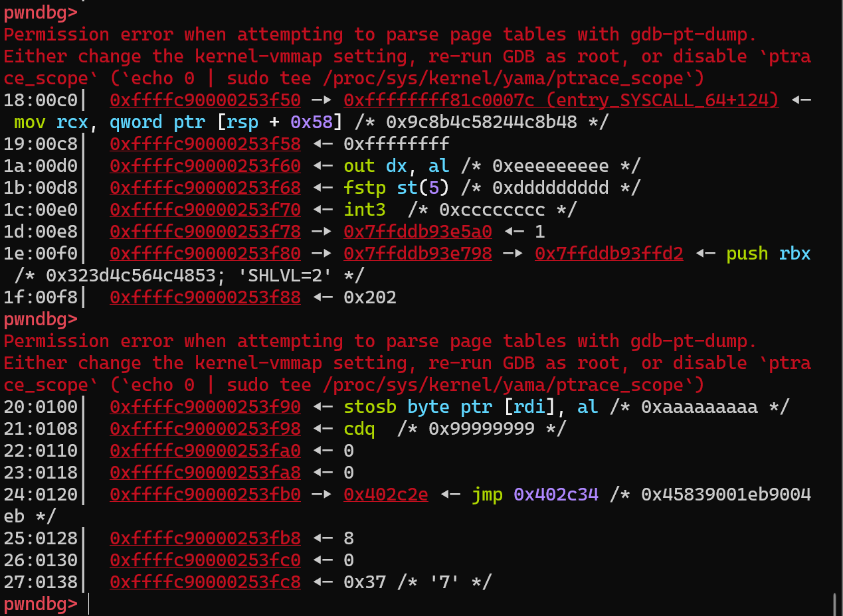Click the address 0xffffc90000253fb0
The image size is (843, 616).
point(205,495)
